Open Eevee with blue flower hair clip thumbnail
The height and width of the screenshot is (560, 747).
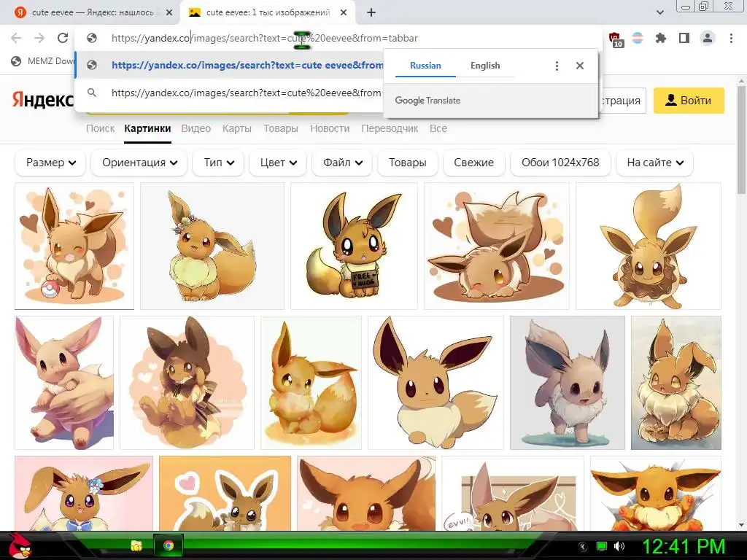coord(84,494)
